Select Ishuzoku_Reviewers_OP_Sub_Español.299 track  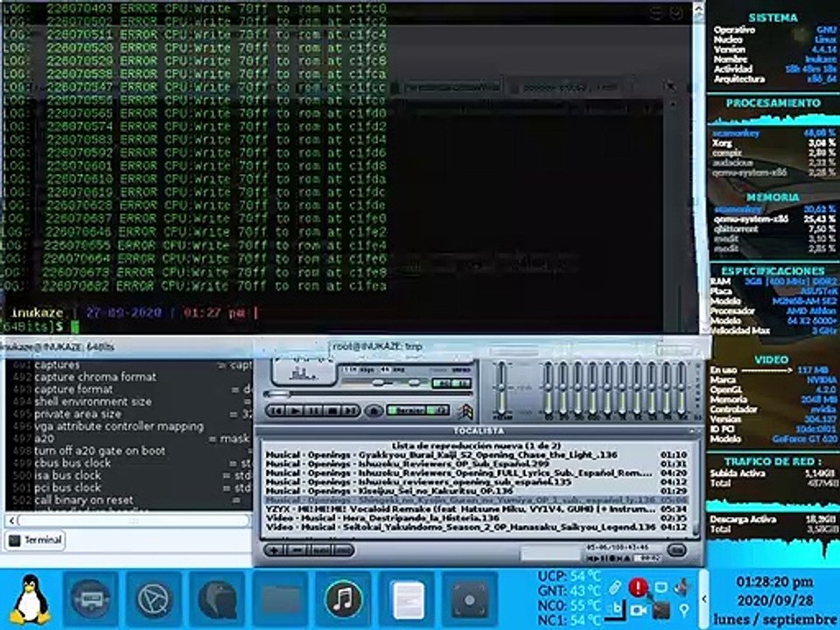tap(476, 464)
